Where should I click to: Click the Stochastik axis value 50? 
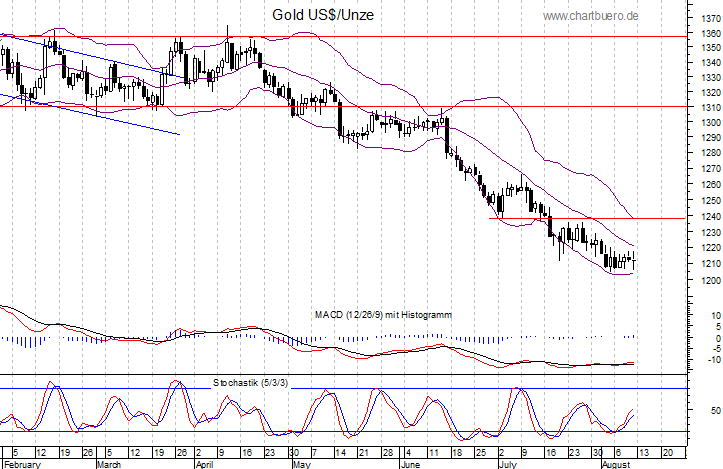pos(716,410)
